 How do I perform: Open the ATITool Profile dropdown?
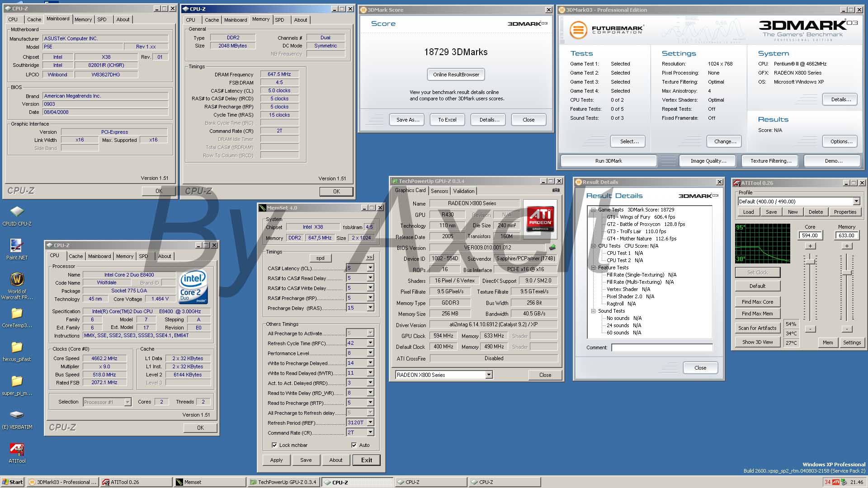coord(856,202)
